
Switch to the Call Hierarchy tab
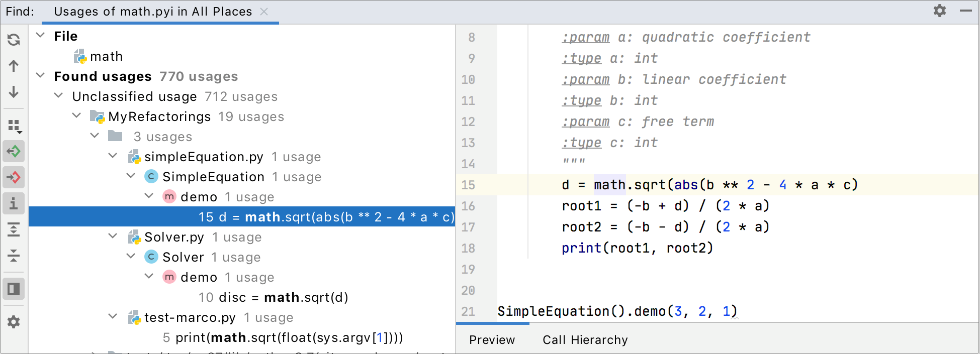click(x=585, y=340)
